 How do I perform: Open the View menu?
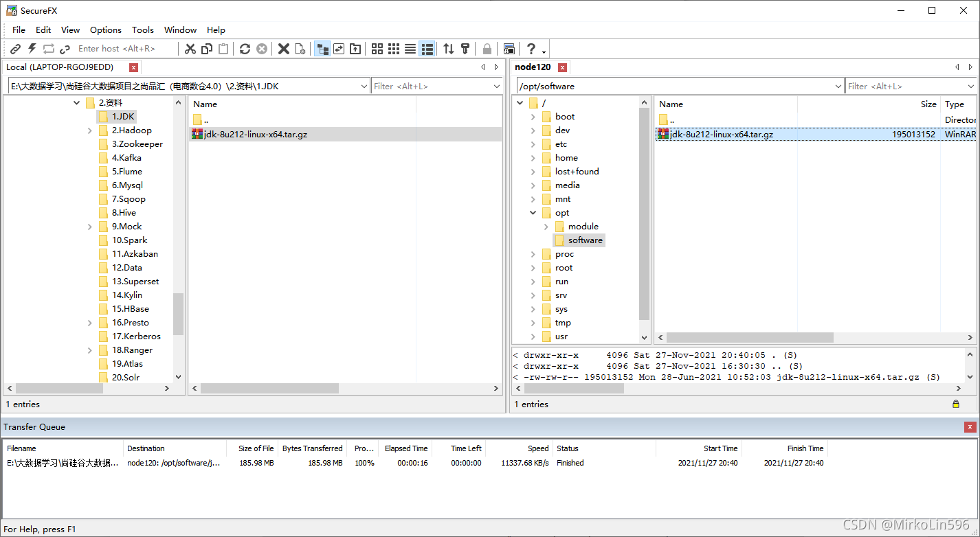70,30
